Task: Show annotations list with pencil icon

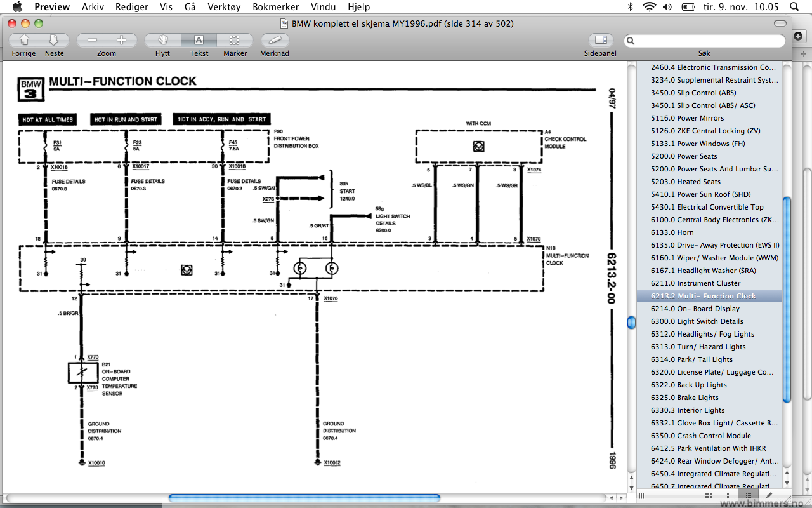Action: (x=769, y=495)
